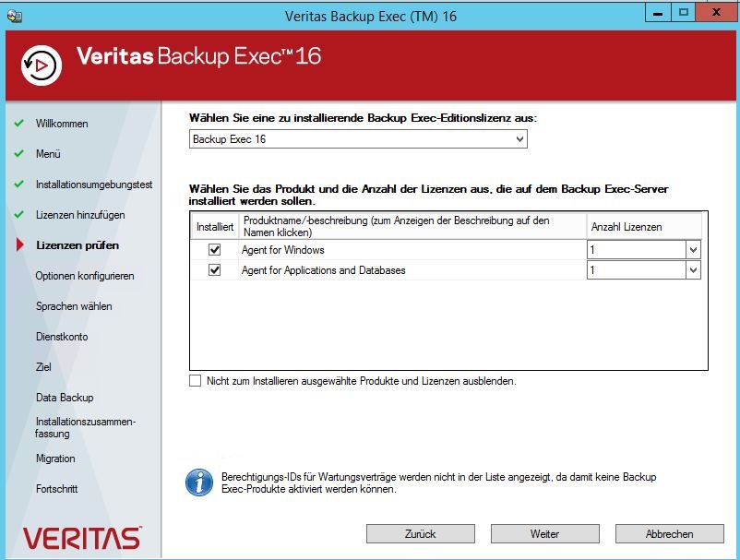The width and height of the screenshot is (740, 560).
Task: Select the Optionen konfigurieren step
Action: [85, 276]
